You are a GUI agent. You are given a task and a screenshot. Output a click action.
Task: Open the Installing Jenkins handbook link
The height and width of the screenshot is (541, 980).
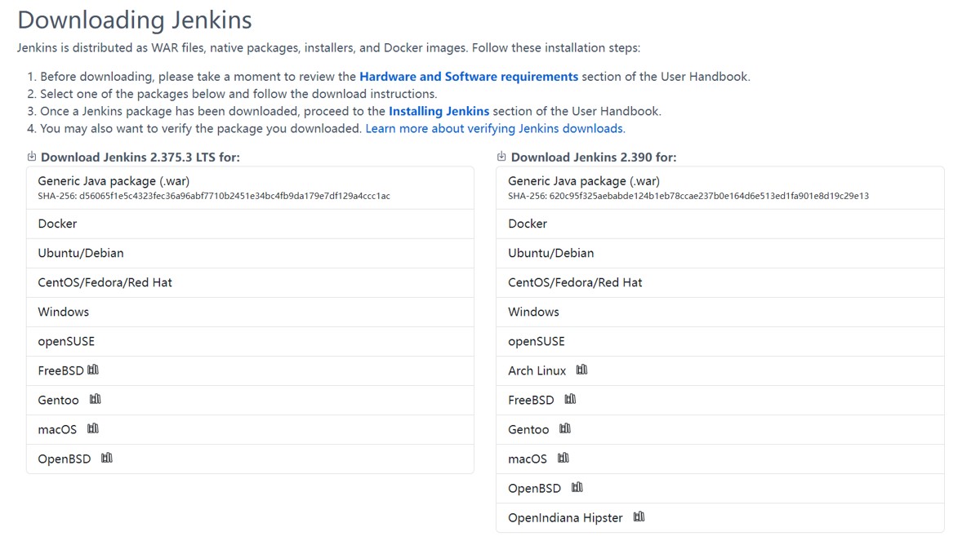coord(439,111)
